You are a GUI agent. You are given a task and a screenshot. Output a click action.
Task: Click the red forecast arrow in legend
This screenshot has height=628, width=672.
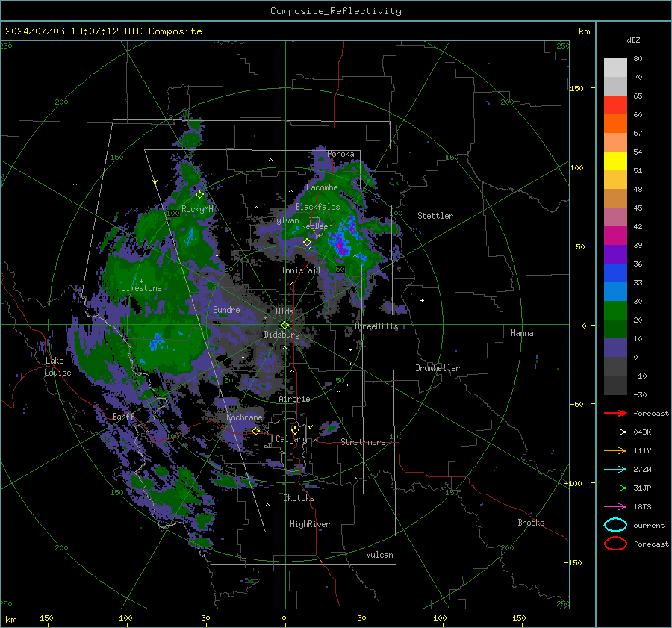pyautogui.click(x=615, y=413)
